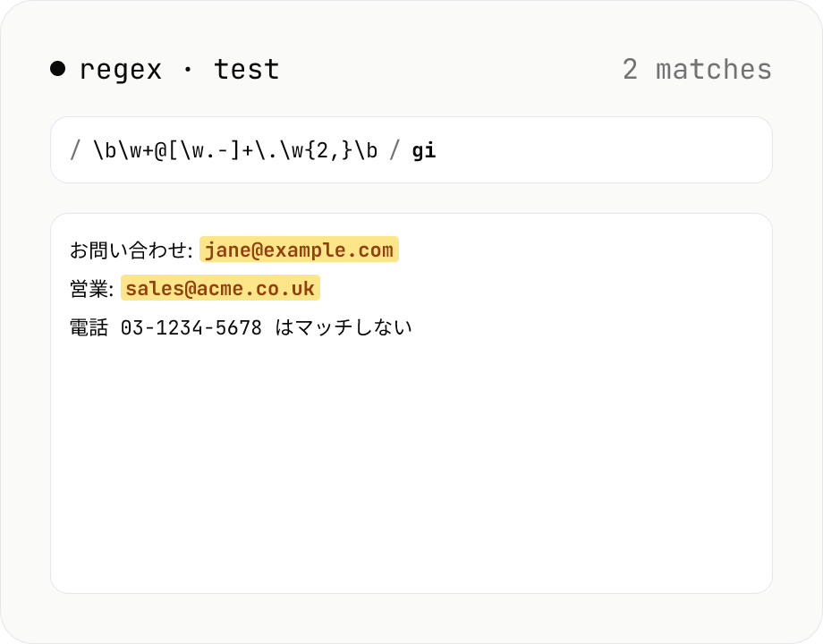Click the [\w.-] character class in the pattern
Viewport: 823px width, 644px height.
click(x=204, y=150)
